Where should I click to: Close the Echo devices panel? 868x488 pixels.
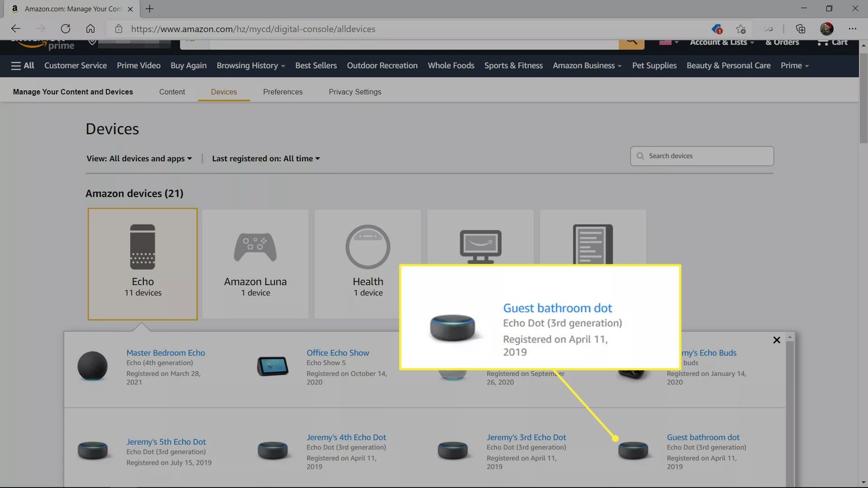(x=777, y=340)
